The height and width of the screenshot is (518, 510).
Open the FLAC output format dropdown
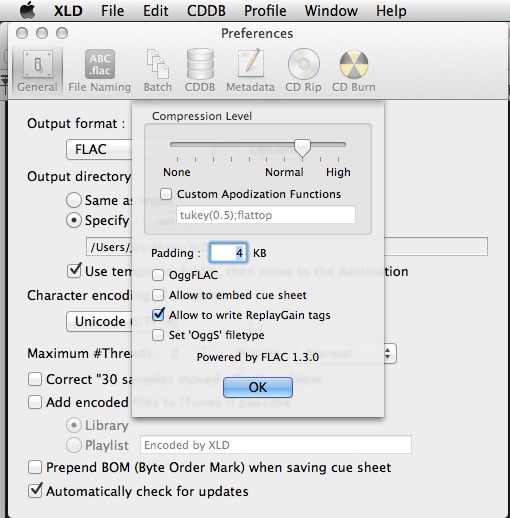click(x=99, y=149)
